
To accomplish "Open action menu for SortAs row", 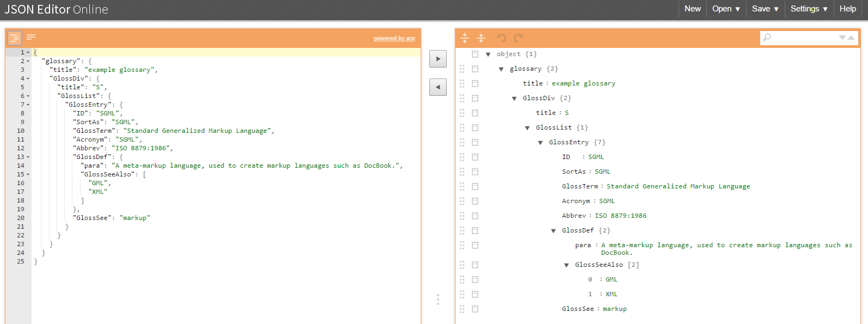I will point(475,172).
